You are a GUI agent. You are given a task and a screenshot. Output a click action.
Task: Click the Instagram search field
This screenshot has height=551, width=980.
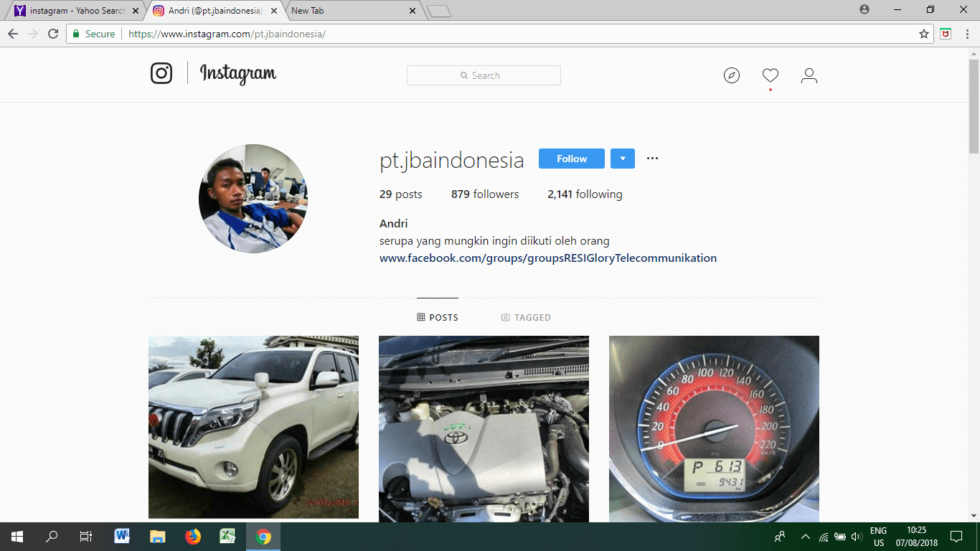coord(484,75)
